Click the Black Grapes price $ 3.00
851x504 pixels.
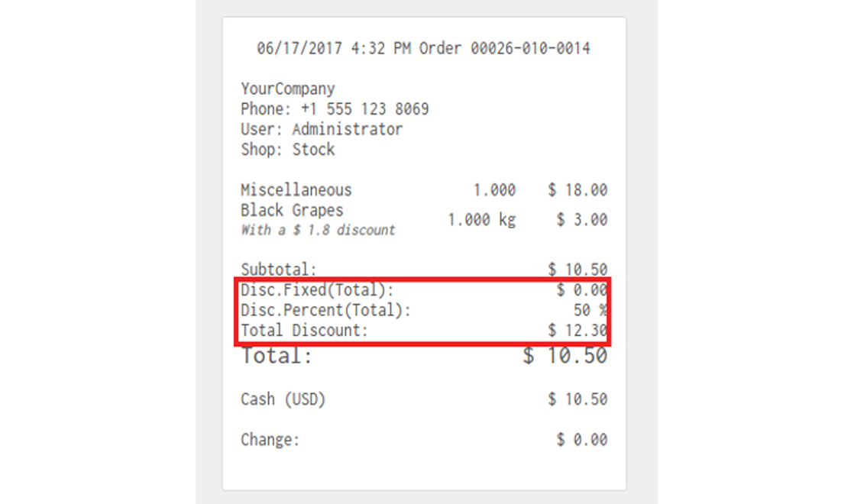[x=582, y=220]
